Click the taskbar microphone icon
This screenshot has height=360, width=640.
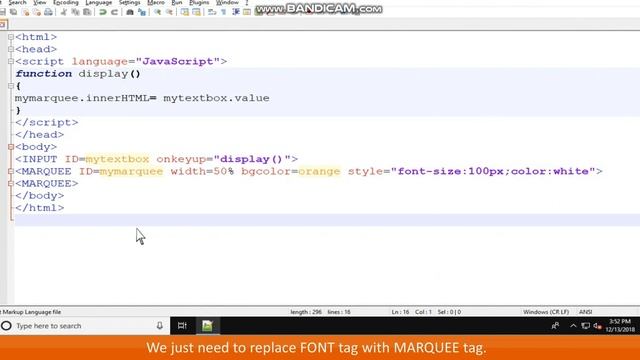(x=160, y=326)
